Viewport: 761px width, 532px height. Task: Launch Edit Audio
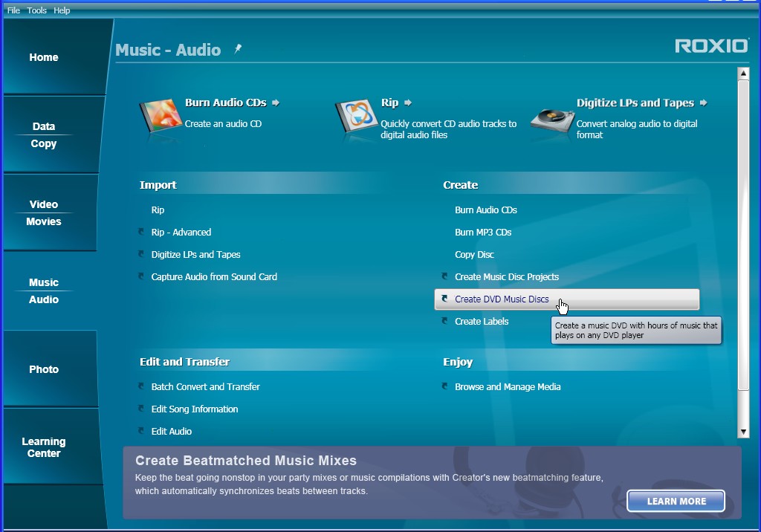172,431
